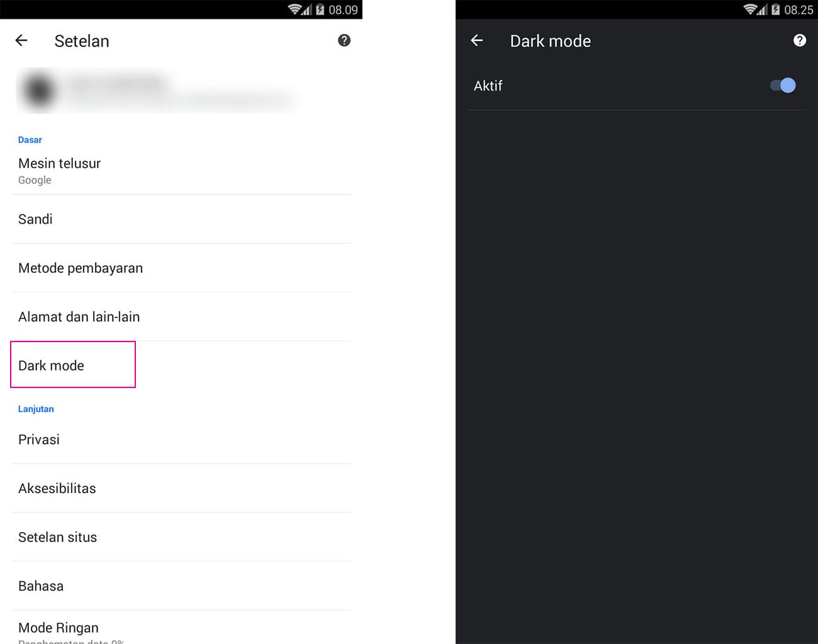Select Metode pembayaran

[81, 269]
